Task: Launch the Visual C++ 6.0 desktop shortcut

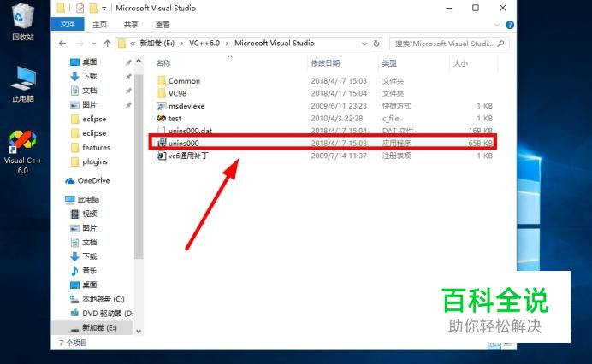Action: click(x=22, y=151)
